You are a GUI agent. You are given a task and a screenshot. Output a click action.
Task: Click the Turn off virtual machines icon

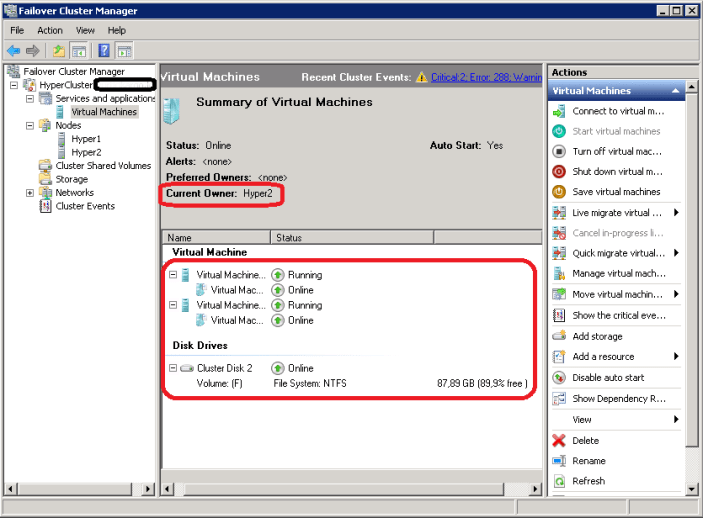[x=559, y=151]
